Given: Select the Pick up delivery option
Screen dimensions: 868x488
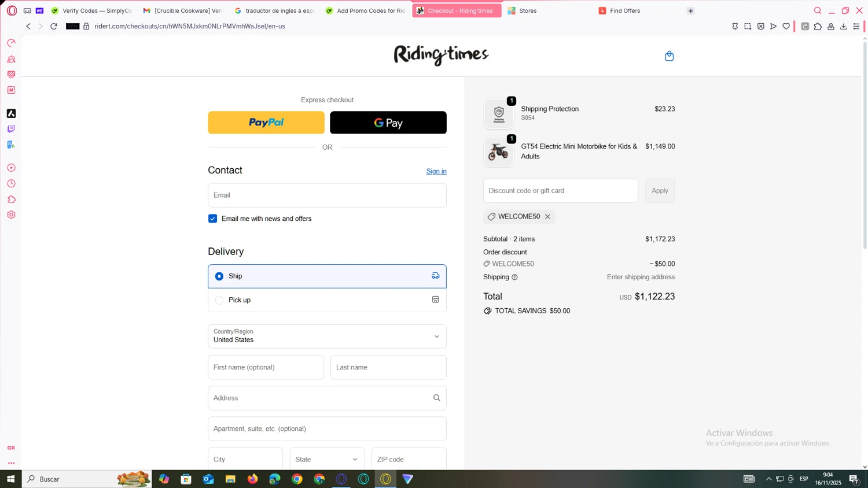Looking at the screenshot, I should pos(327,300).
